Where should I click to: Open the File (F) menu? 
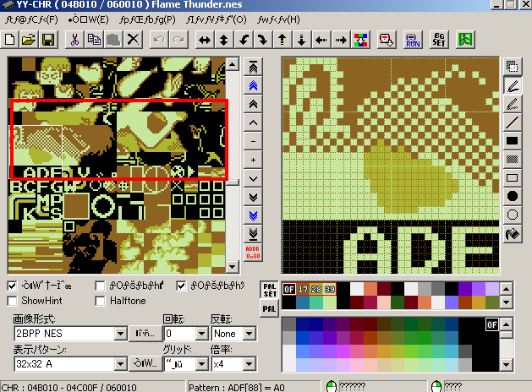pyautogui.click(x=32, y=19)
